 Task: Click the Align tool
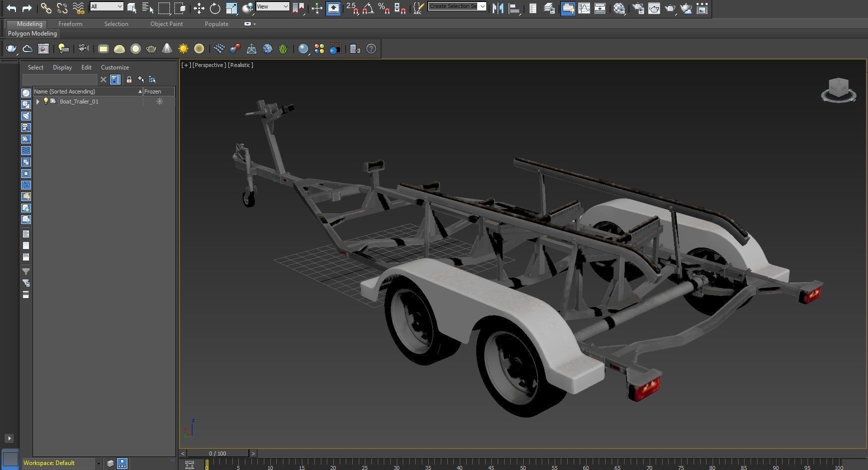514,8
